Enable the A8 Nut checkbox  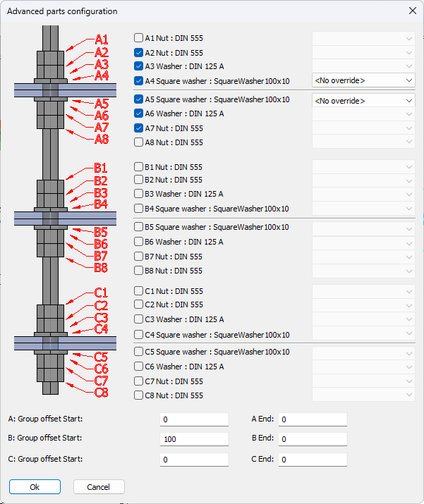139,142
